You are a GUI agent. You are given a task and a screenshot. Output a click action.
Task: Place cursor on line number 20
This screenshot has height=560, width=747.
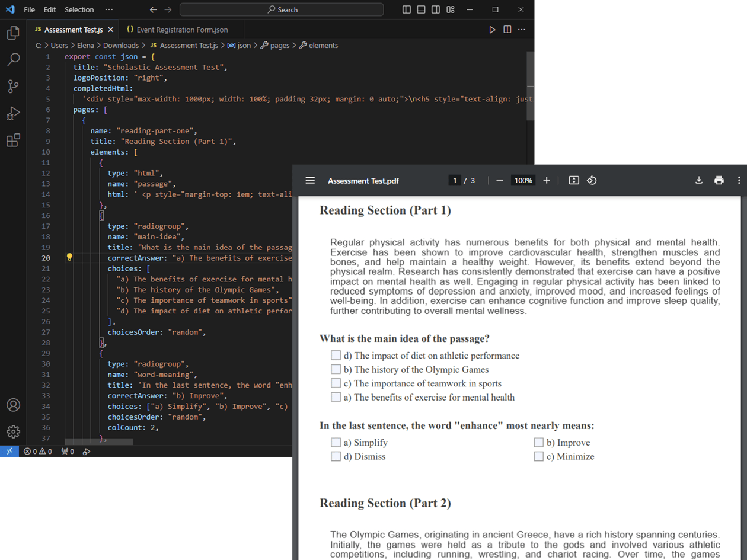pyautogui.click(x=46, y=258)
